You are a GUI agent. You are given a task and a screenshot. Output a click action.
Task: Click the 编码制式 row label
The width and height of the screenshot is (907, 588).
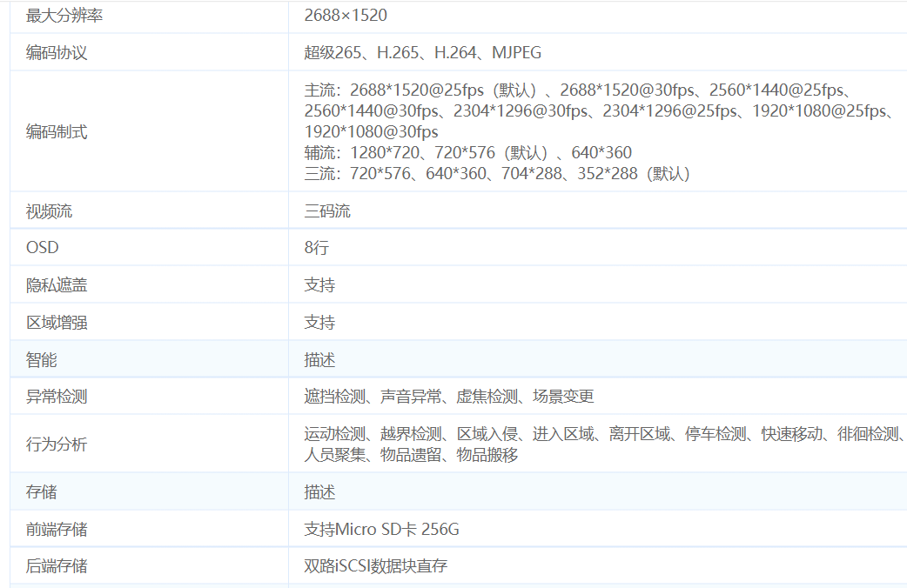[x=57, y=132]
